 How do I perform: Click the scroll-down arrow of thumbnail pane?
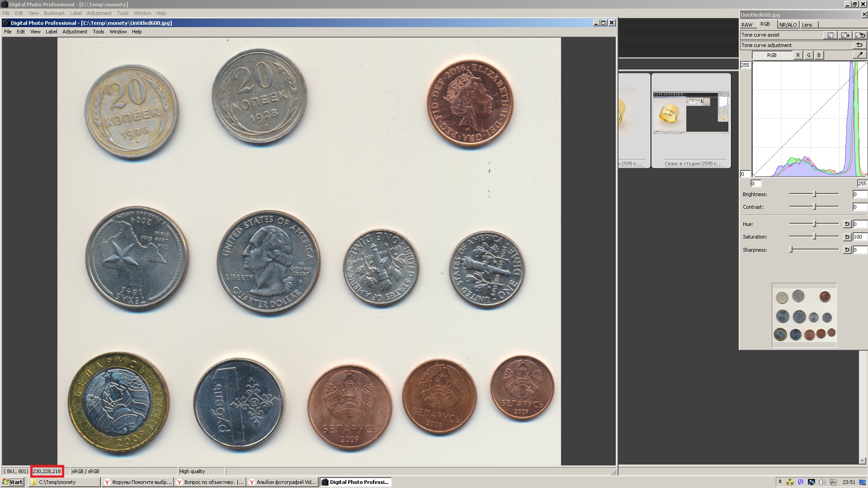[x=862, y=461]
